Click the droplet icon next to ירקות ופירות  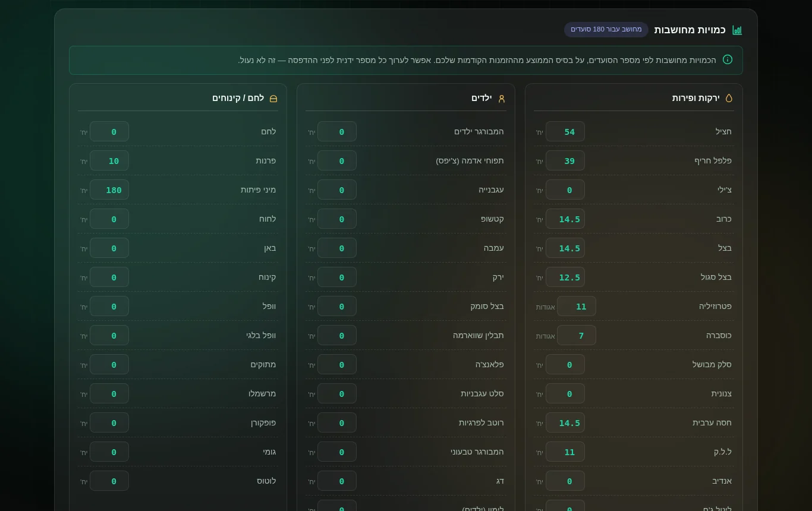coord(729,98)
